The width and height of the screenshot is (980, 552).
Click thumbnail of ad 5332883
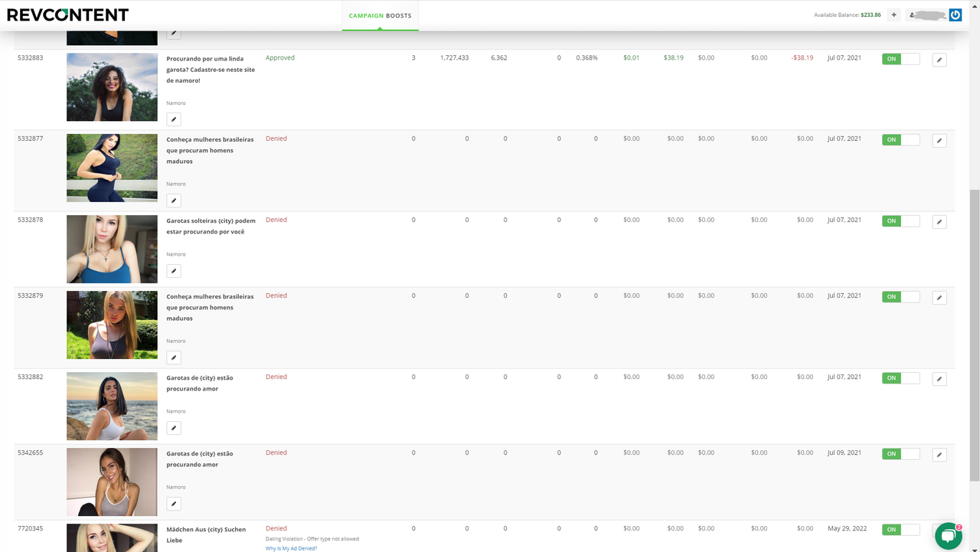tap(112, 87)
